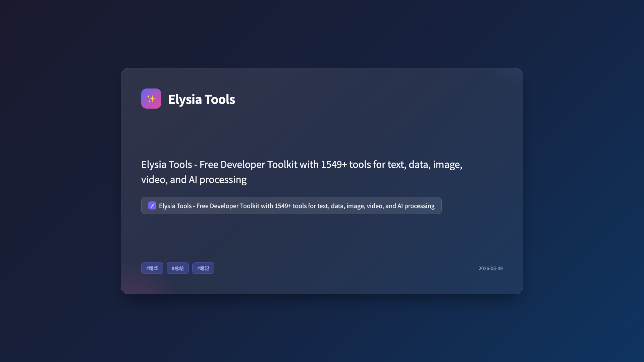This screenshot has height=362, width=644.
Task: Open the #总结 tag
Action: [x=178, y=268]
